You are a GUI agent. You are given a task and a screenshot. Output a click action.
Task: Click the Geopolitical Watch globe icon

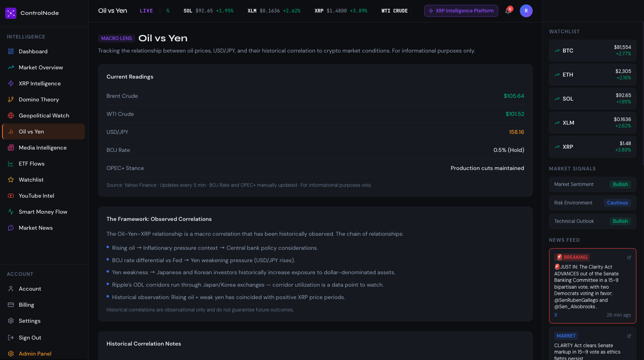coord(11,115)
